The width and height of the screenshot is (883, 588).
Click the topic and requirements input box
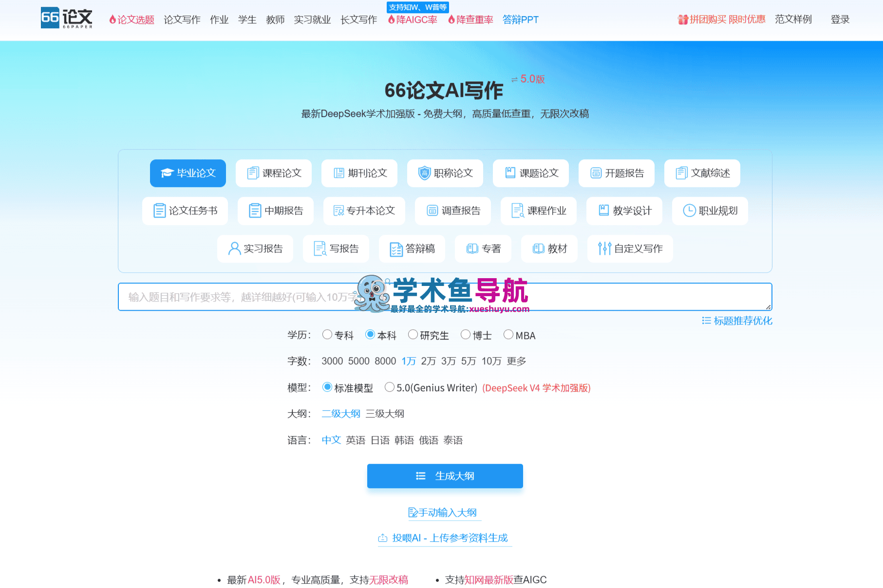click(445, 297)
